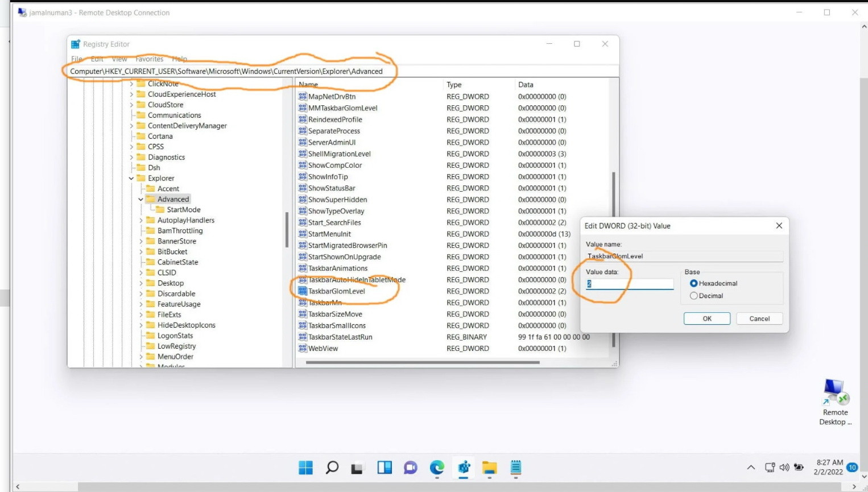868x492 pixels.
Task: Select the ShowSuperHidden value icon
Action: point(303,200)
